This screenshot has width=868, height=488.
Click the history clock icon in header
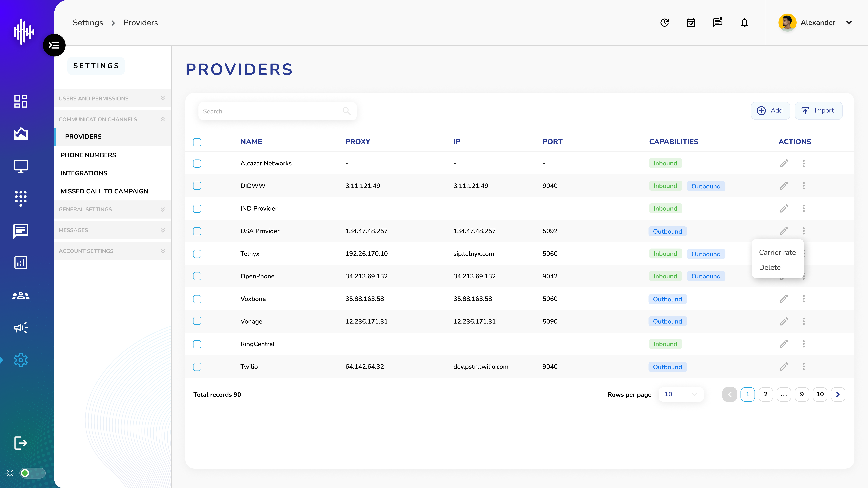(x=664, y=23)
